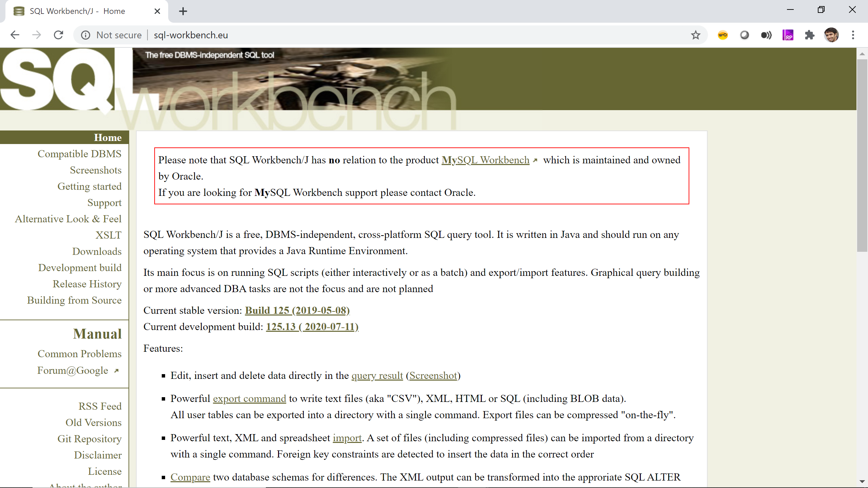Open the Compatible DBMS page

click(79, 154)
